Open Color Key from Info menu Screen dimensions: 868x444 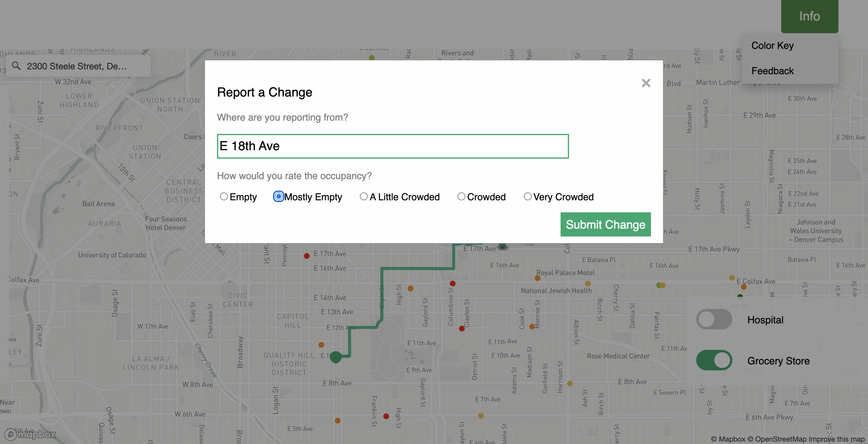coord(772,46)
